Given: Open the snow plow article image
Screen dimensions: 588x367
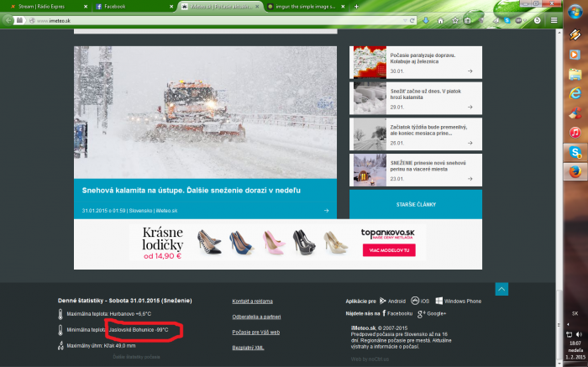Looking at the screenshot, I should pyautogui.click(x=205, y=113).
